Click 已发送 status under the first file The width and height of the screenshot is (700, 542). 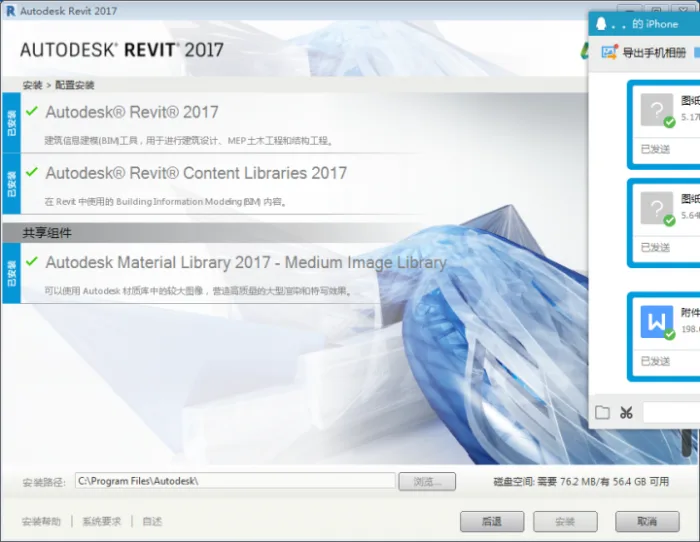(x=655, y=149)
